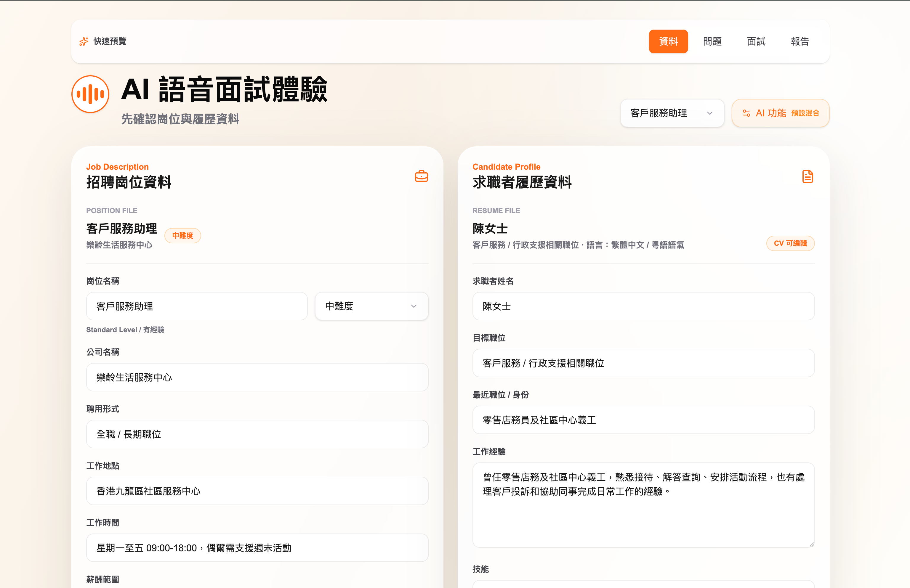910x588 pixels.
Task: Click the '工作經驗' label
Action: (489, 452)
